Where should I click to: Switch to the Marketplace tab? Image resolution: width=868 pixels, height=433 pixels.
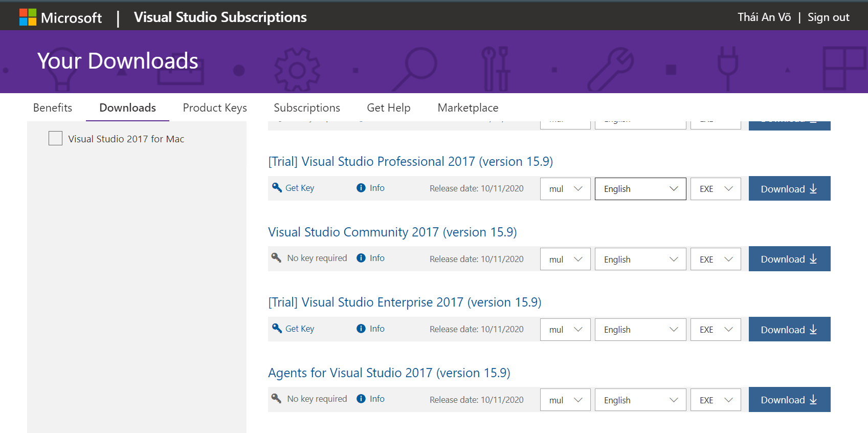click(468, 107)
